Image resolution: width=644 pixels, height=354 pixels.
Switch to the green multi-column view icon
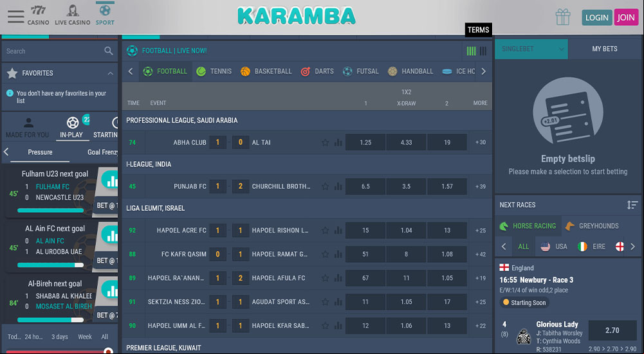tap(471, 51)
